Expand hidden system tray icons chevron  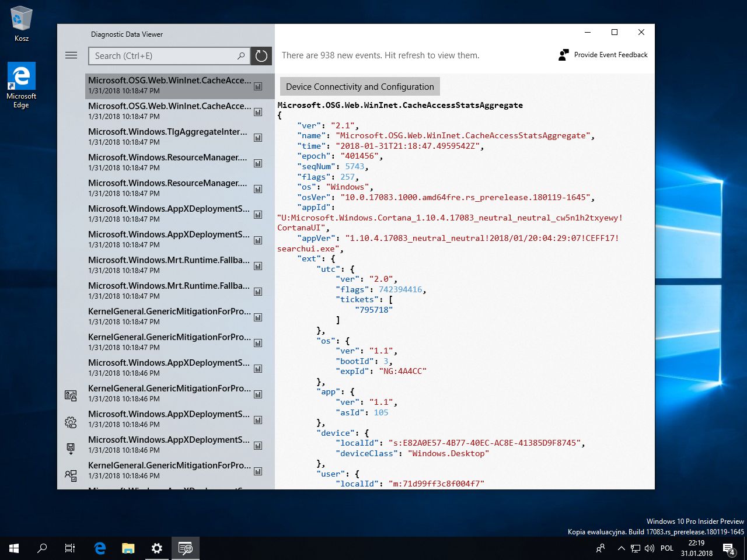(621, 548)
